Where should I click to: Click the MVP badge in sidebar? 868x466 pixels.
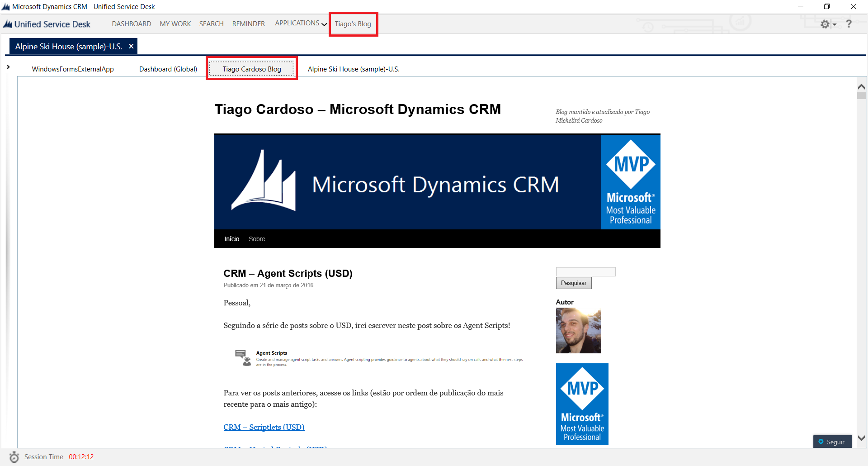point(582,404)
